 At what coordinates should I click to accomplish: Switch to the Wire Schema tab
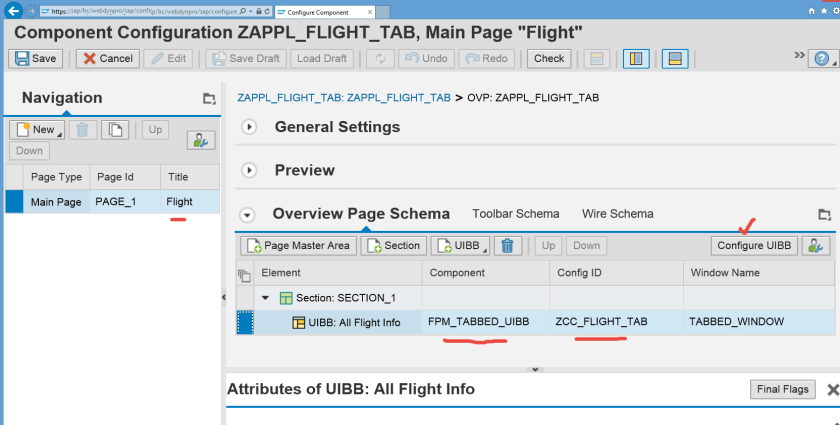pyautogui.click(x=617, y=213)
